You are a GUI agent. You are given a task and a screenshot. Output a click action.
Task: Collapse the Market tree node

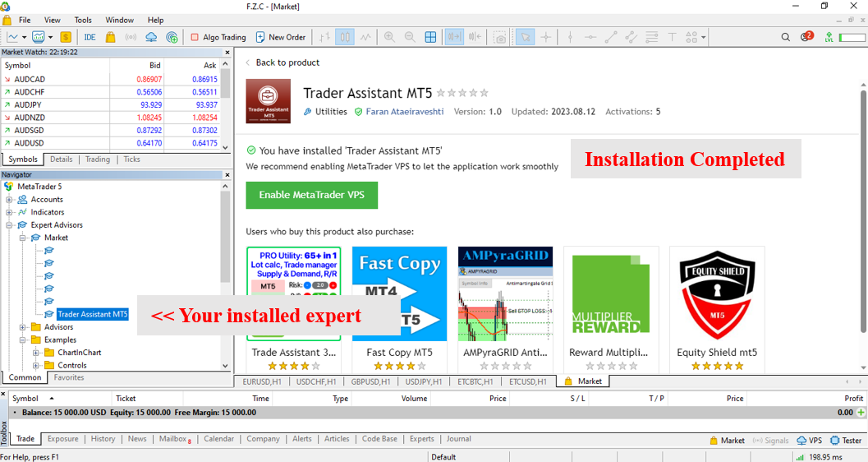coord(23,238)
